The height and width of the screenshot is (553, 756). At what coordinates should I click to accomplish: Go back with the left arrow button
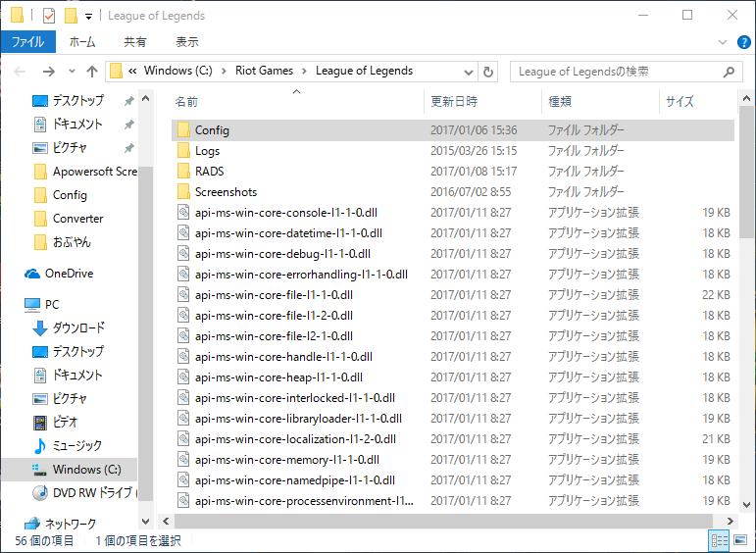point(20,72)
